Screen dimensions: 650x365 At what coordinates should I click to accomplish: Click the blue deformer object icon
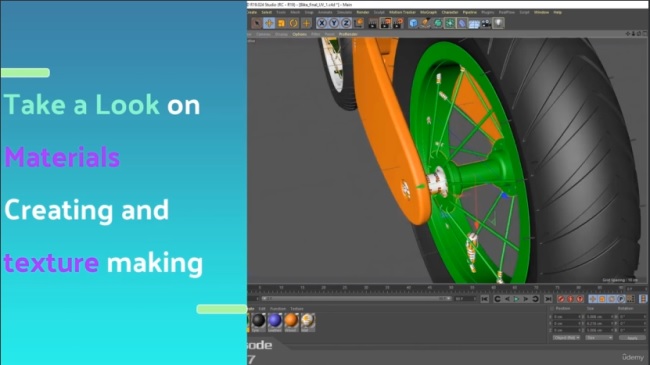462,23
